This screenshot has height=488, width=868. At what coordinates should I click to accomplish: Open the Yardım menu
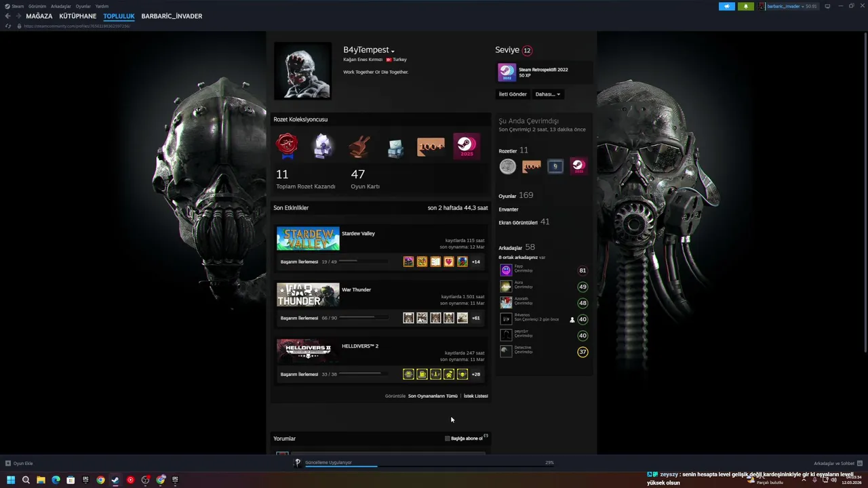pos(102,6)
